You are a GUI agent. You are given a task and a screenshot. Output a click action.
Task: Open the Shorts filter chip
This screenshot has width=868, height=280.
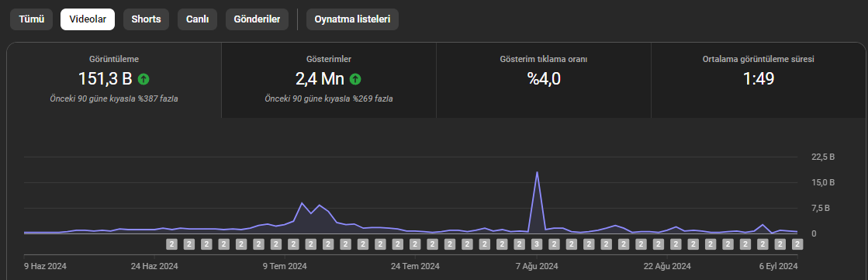coord(146,19)
